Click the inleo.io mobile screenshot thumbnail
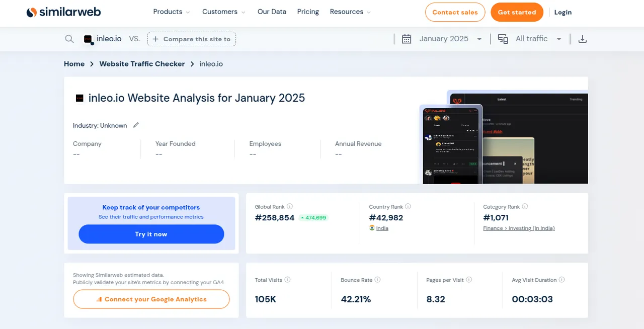This screenshot has width=644, height=329. pos(451,145)
